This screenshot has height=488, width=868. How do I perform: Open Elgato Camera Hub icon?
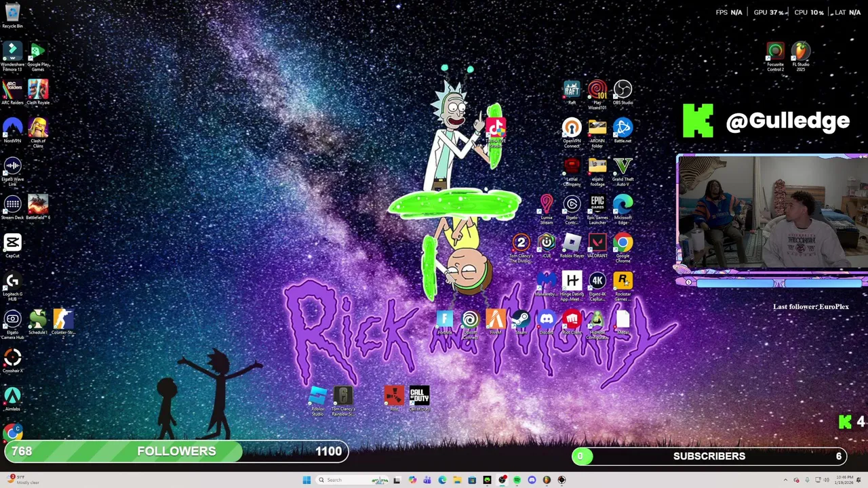tap(12, 325)
